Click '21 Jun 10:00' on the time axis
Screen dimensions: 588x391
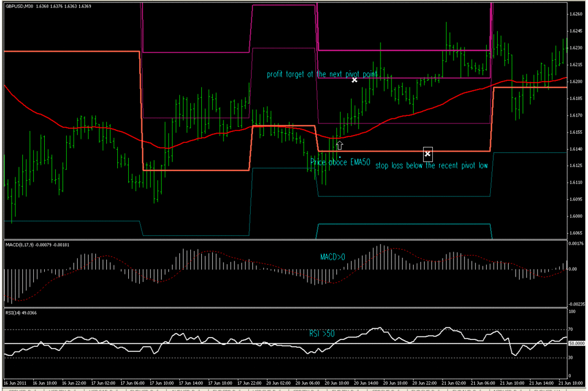point(513,383)
